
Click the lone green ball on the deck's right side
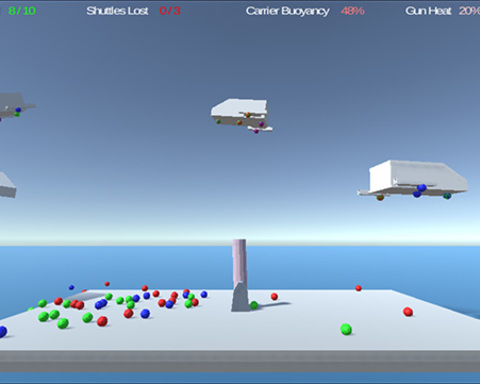click(x=346, y=329)
